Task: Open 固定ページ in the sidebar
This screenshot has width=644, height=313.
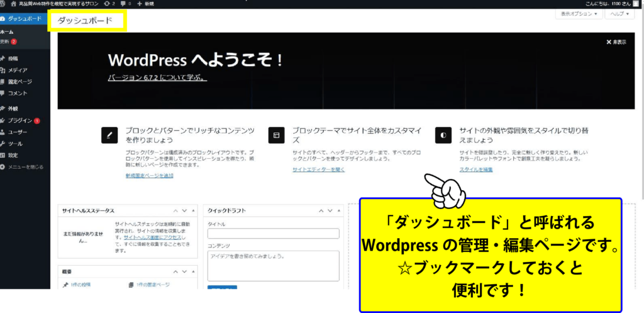Action: 19,82
